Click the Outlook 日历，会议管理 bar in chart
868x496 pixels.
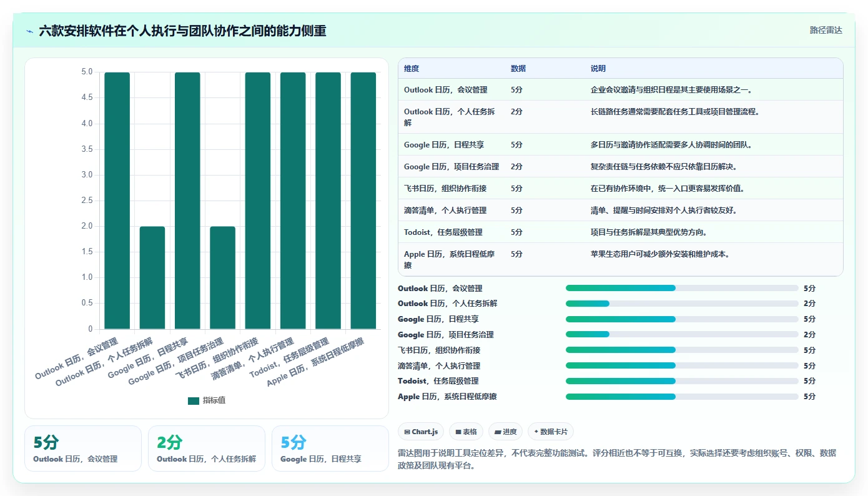117,201
